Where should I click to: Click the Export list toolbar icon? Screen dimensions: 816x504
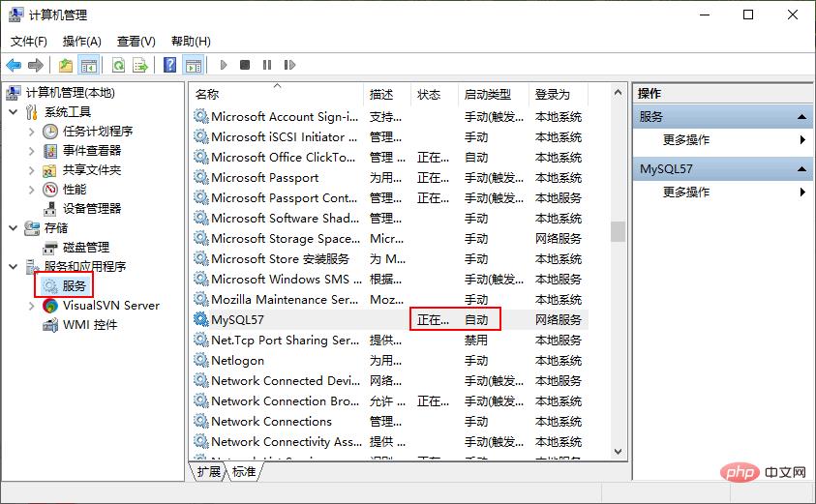click(x=140, y=65)
